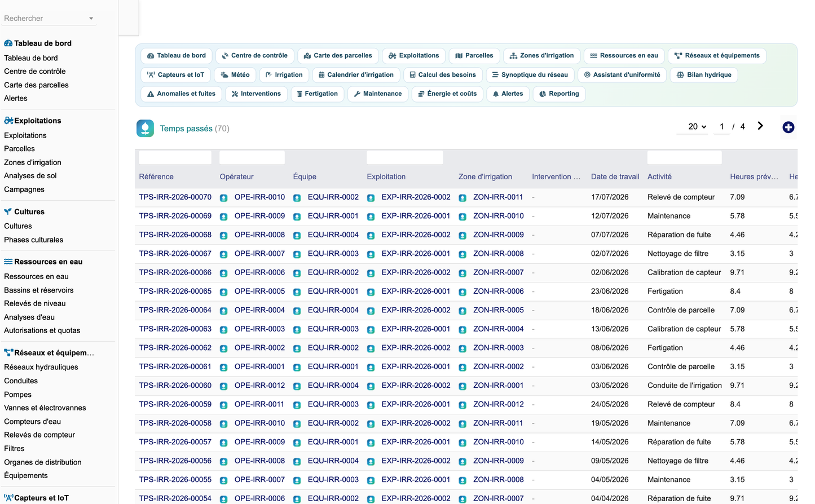The height and width of the screenshot is (504, 815).
Task: Open the Rechercher search dropdown arrow
Action: point(91,19)
